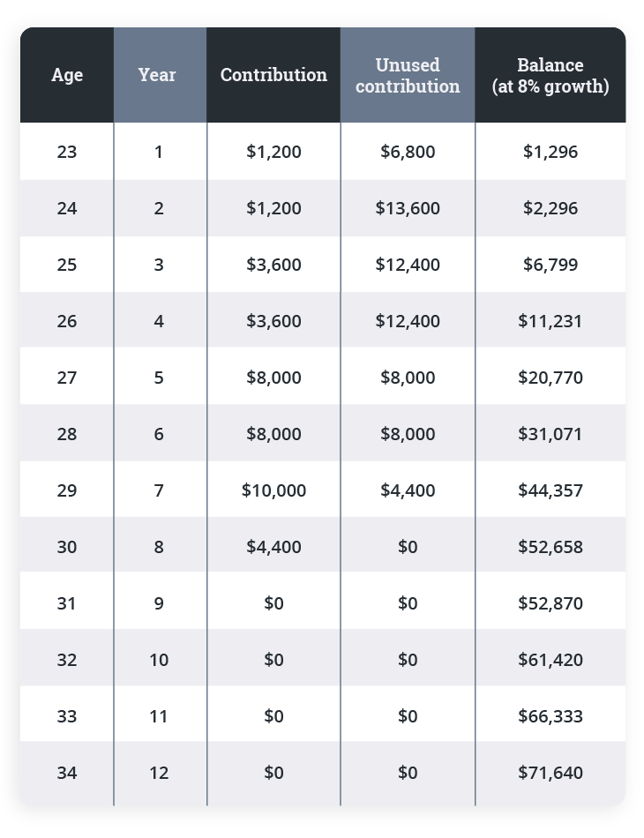The image size is (644, 838).
Task: Select the $10,000 contribution cell
Action: tap(273, 490)
